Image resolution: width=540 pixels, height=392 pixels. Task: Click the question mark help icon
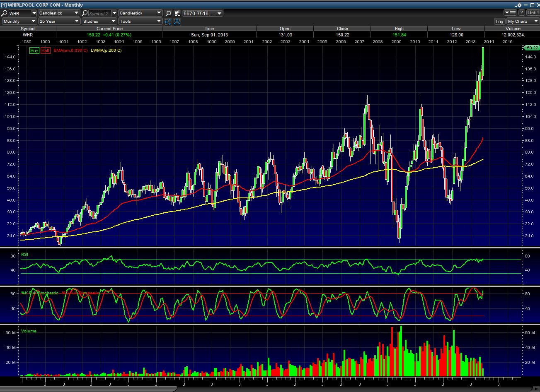tap(522, 13)
